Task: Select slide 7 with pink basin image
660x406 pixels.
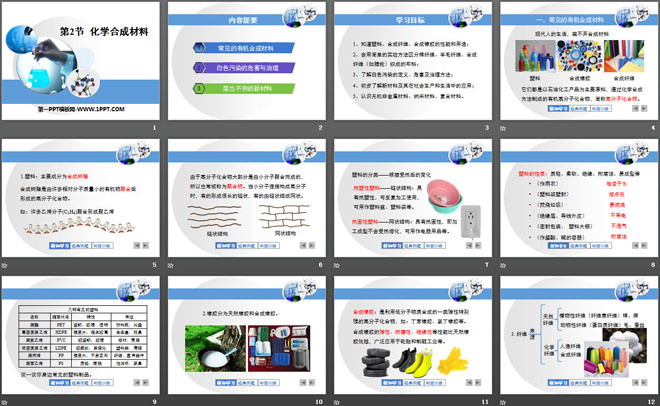Action: 413,199
